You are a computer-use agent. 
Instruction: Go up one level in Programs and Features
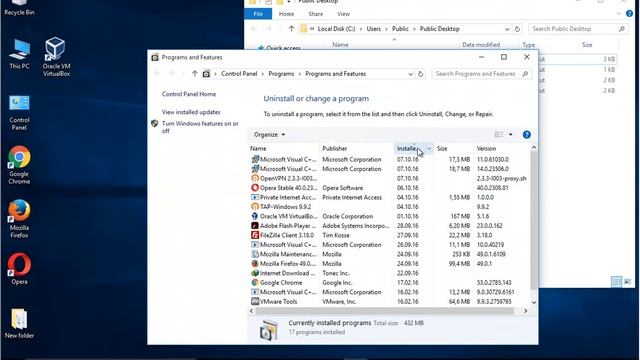point(194,73)
